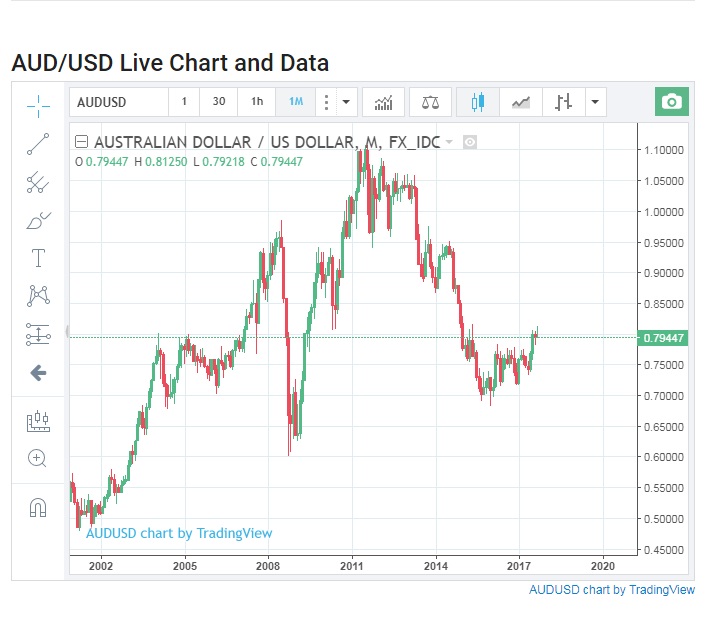Select the 1h timeframe
Viewport: 713px width, 617px height.
click(257, 102)
